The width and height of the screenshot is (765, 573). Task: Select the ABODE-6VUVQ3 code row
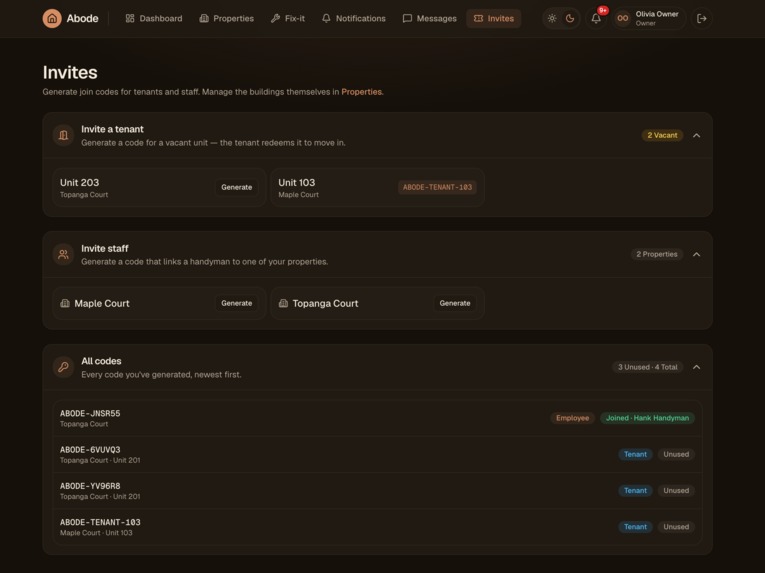point(377,454)
